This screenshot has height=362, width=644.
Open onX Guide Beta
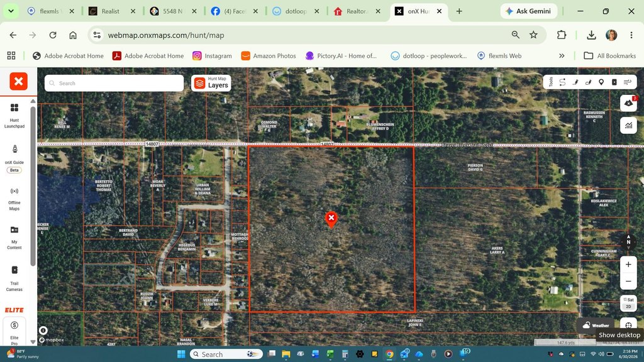coord(14,158)
